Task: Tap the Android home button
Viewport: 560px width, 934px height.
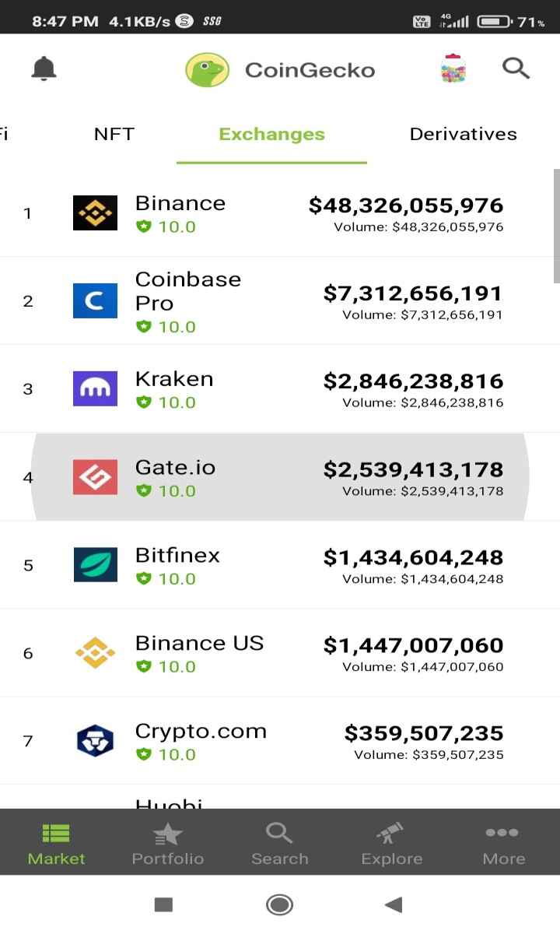Action: coord(279,904)
